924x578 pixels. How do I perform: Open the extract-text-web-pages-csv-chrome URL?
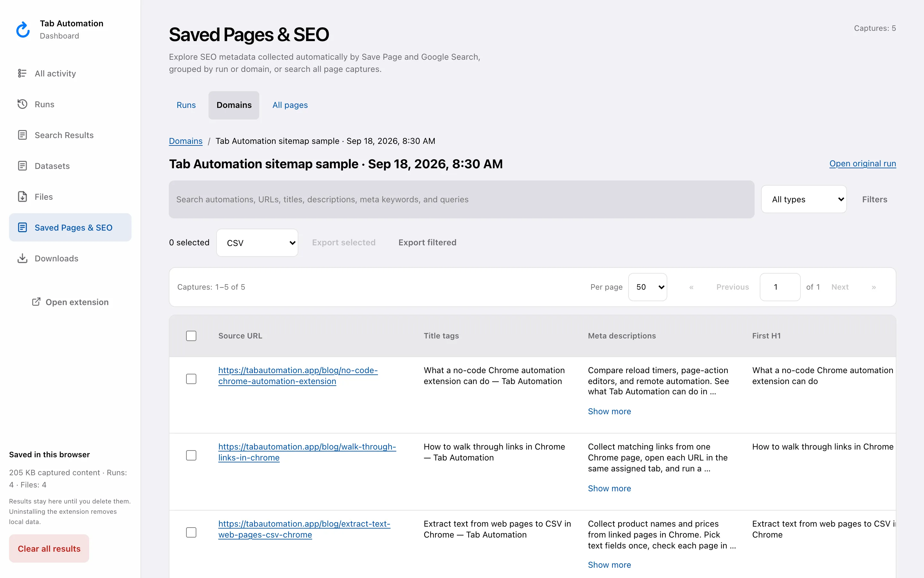[304, 530]
